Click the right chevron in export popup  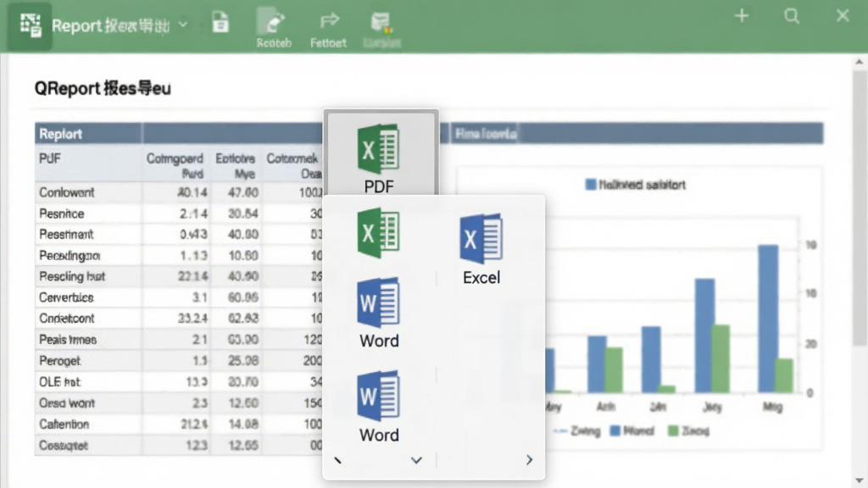click(529, 460)
